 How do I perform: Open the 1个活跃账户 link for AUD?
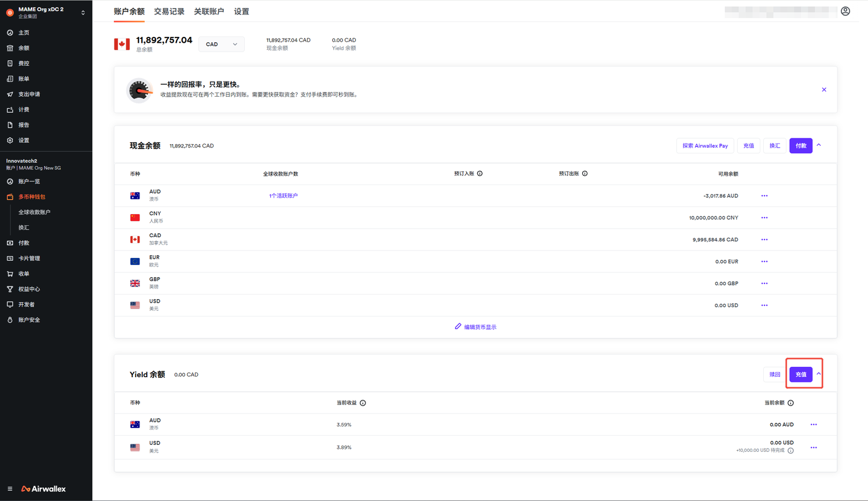coord(284,195)
